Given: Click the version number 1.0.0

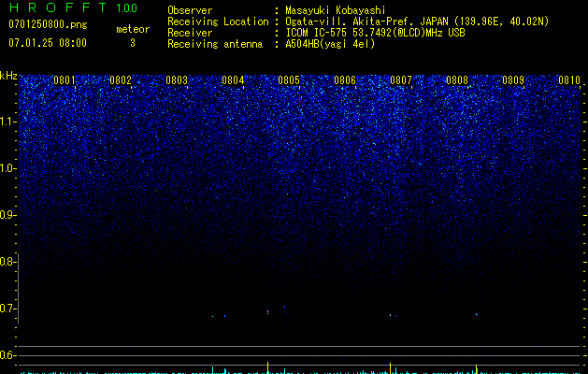Looking at the screenshot, I should click(126, 7).
